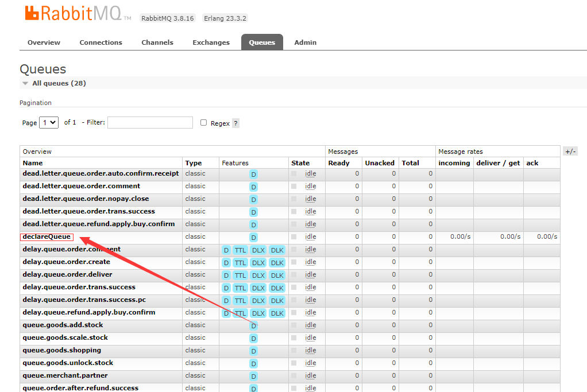This screenshot has height=392, width=587.
Task: Click DLK badge for delay.queue.order.comment
Action: (277, 250)
